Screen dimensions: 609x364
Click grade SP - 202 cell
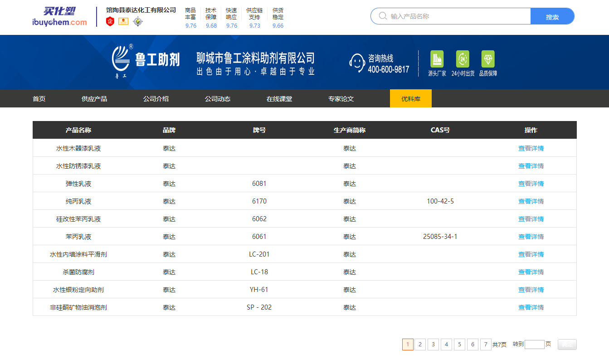click(259, 307)
